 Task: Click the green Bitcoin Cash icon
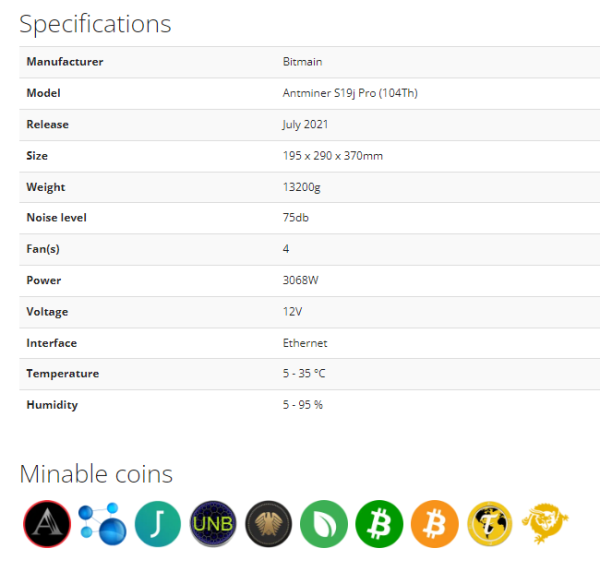(x=379, y=524)
